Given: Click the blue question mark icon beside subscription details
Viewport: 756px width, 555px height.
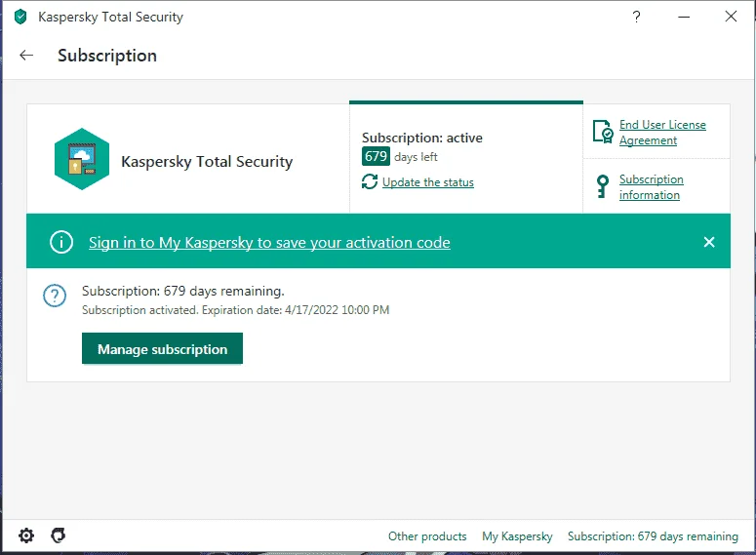Looking at the screenshot, I should 55,296.
